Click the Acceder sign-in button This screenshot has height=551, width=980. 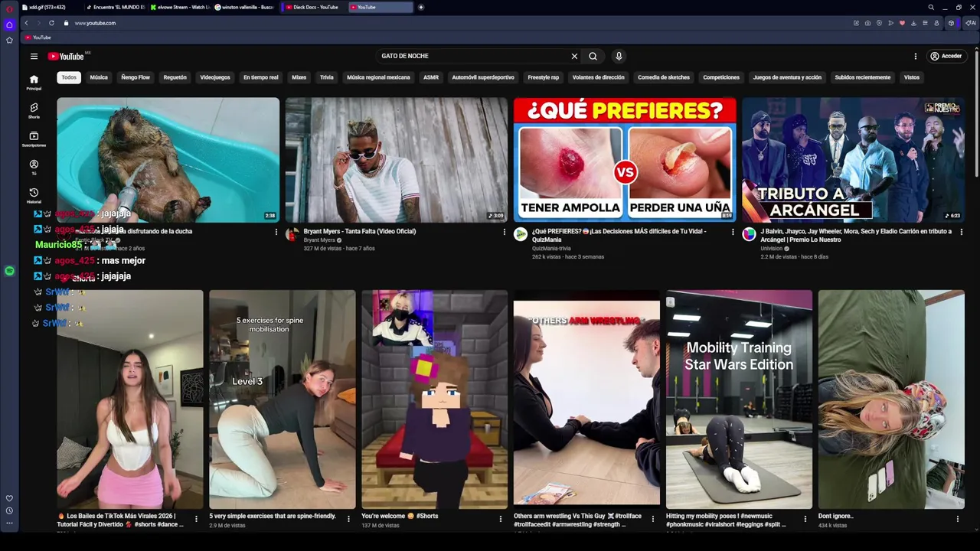coord(946,56)
